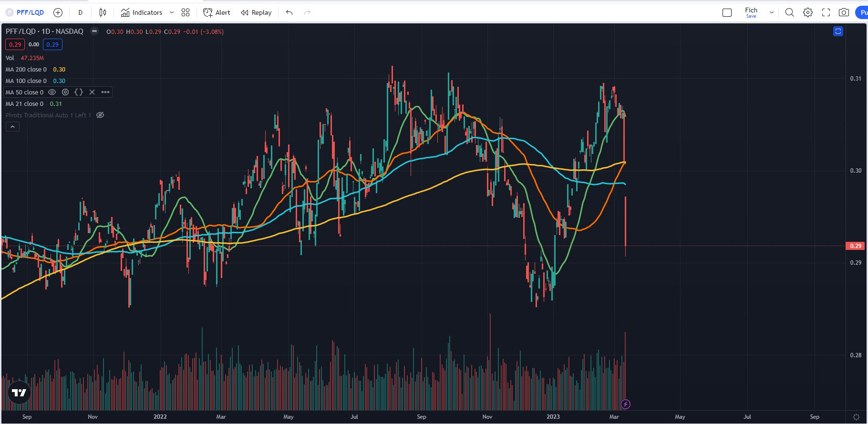Take a chart snapshot with camera icon
This screenshot has width=868, height=424.
point(844,12)
